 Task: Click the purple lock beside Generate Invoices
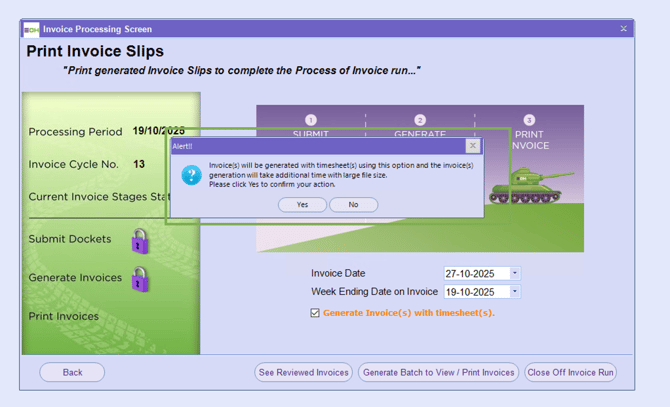[x=140, y=279]
